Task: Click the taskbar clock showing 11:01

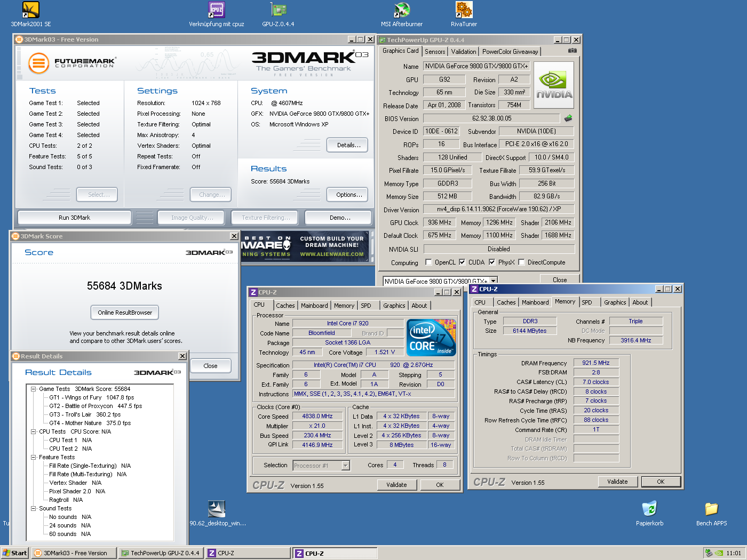Action: [x=734, y=553]
